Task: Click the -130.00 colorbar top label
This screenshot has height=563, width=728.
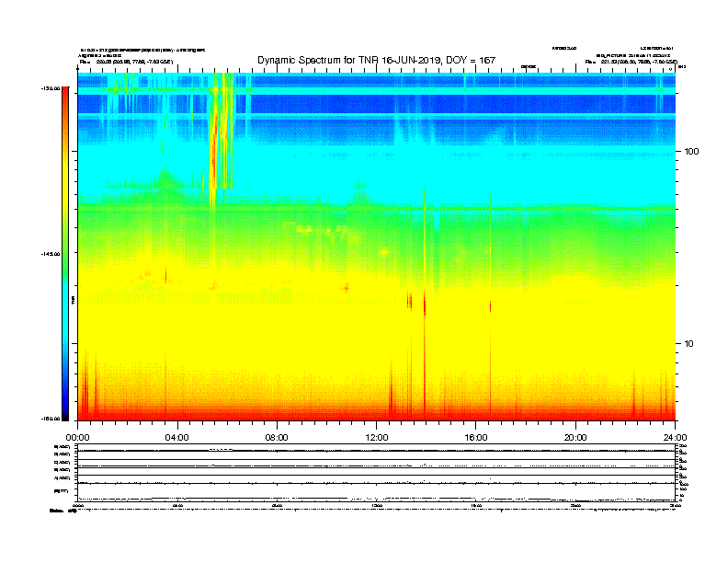Action: pyautogui.click(x=51, y=87)
